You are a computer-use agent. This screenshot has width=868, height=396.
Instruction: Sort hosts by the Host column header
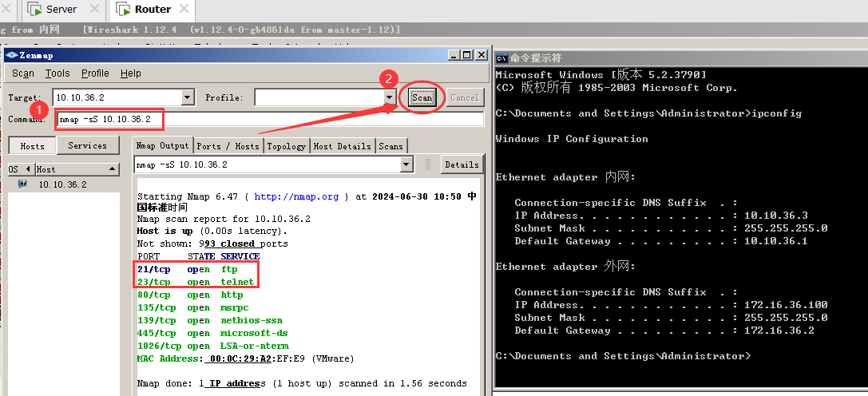click(x=77, y=169)
